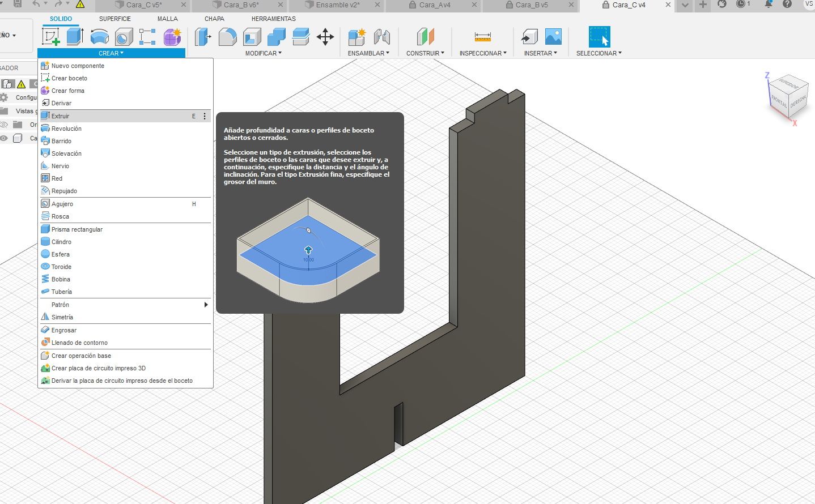Expand the Patrón submenu arrow

206,305
